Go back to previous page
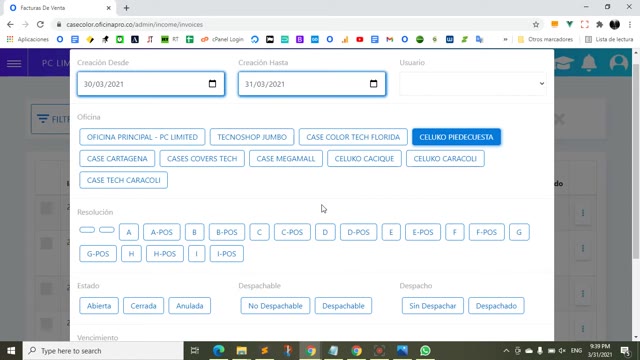The height and width of the screenshot is (360, 640). click(10, 24)
